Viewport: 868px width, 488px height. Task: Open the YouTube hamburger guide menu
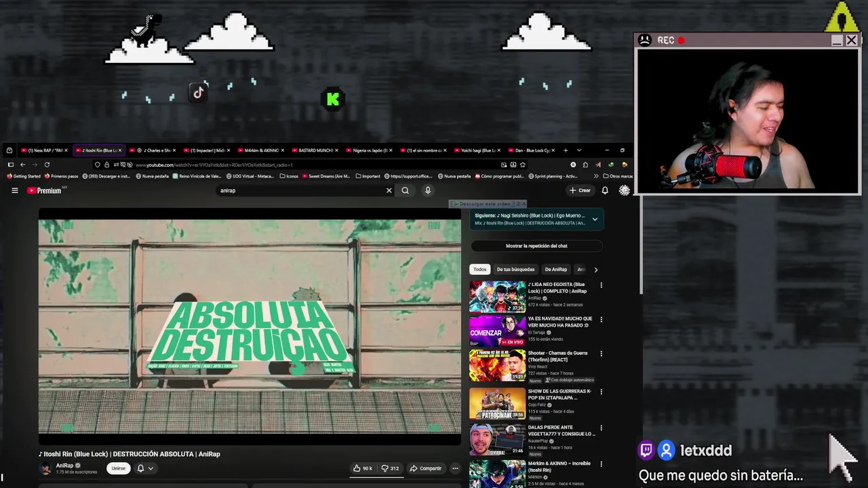(14, 190)
